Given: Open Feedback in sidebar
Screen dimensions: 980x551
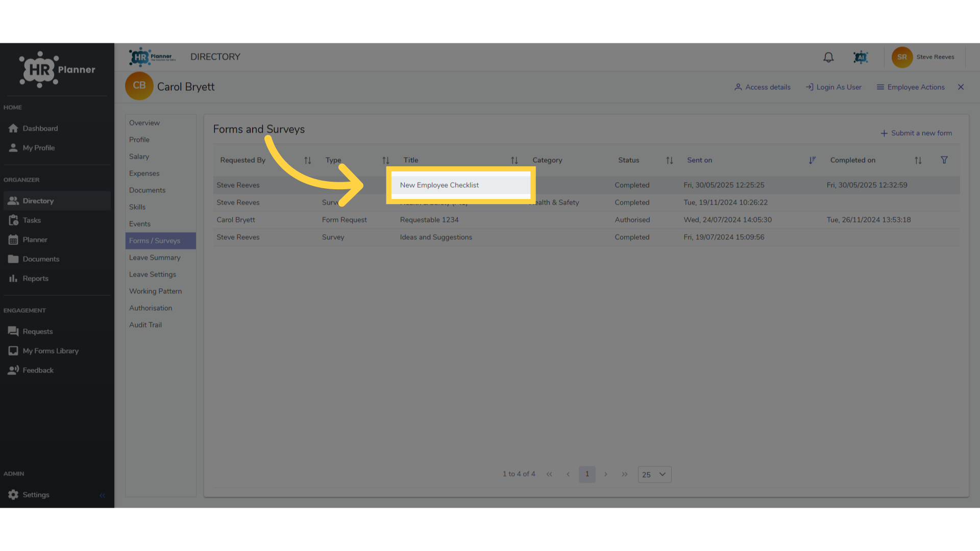Looking at the screenshot, I should (57, 370).
